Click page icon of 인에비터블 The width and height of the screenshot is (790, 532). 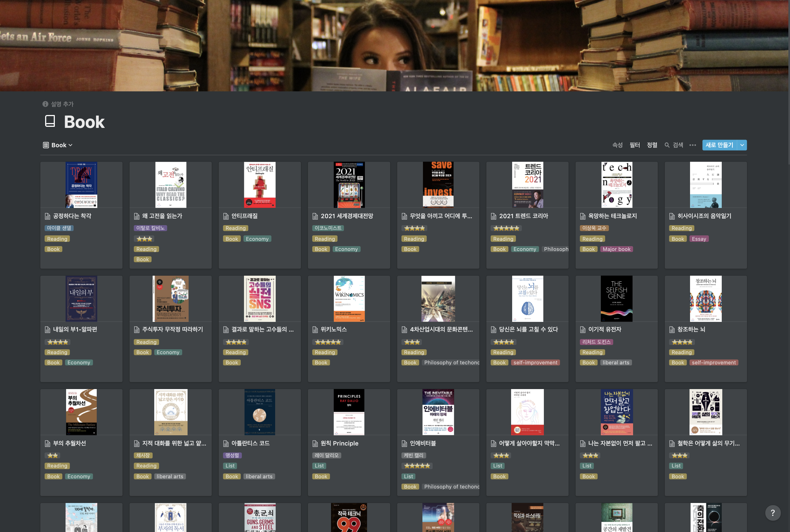tap(404, 443)
